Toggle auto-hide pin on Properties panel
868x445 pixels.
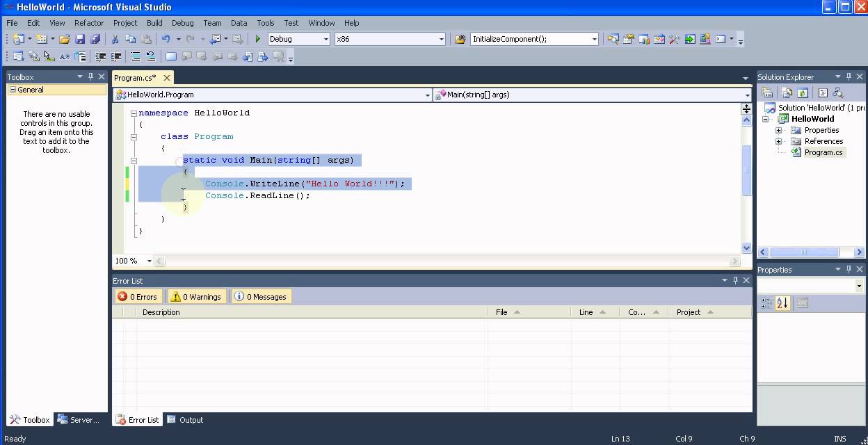point(849,269)
